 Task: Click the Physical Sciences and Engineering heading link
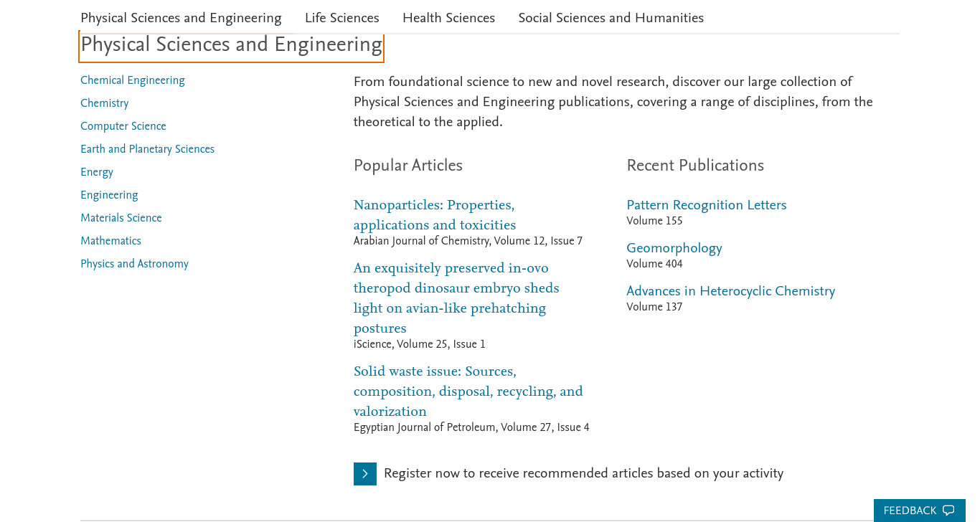(231, 45)
